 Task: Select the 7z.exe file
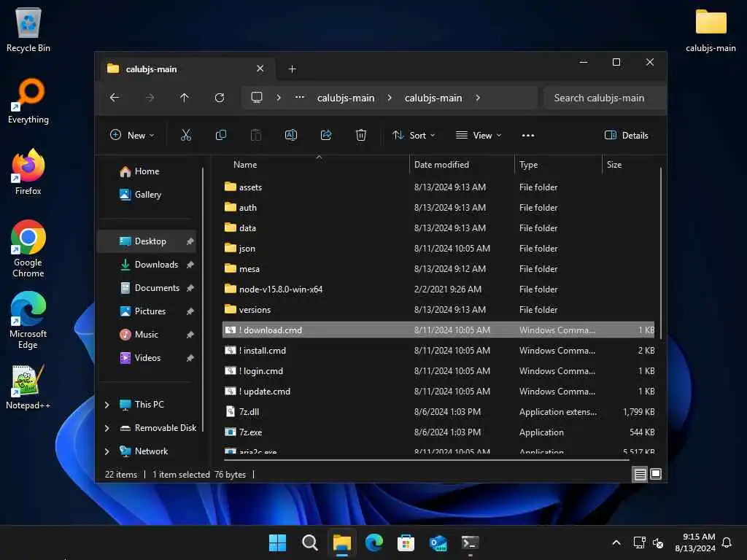coord(438,432)
